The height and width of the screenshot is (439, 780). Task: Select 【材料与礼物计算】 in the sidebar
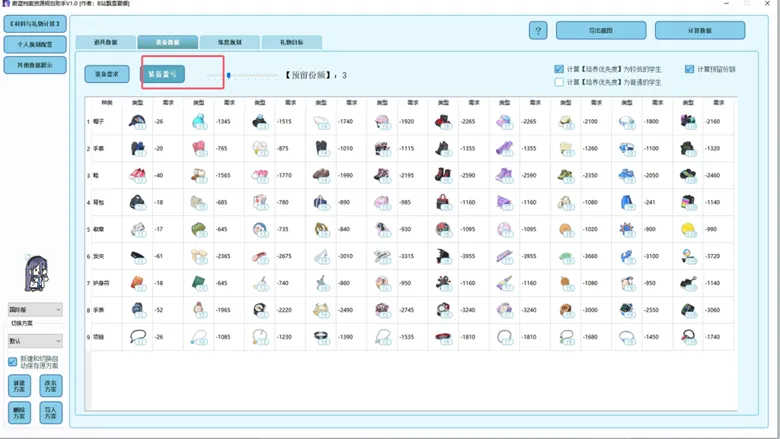coord(35,24)
